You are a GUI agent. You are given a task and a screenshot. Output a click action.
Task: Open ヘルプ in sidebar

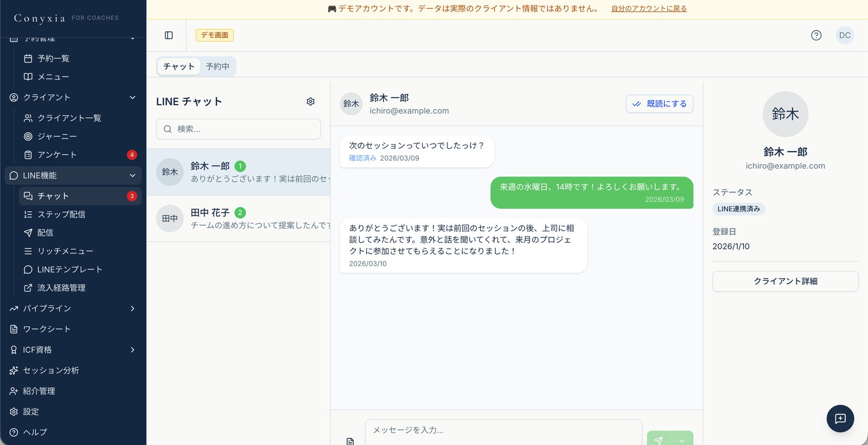[x=73, y=432]
